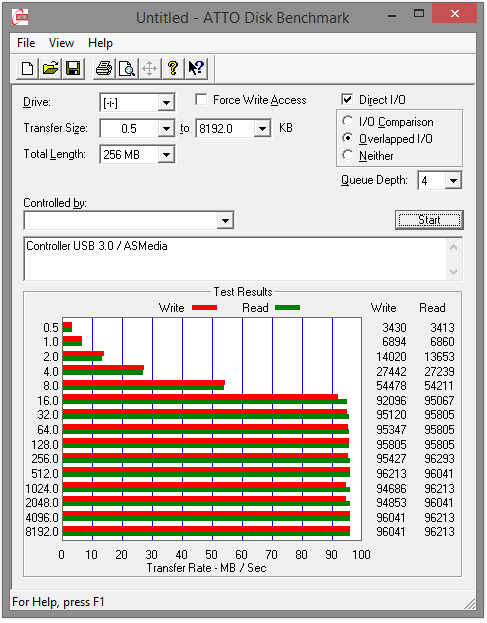This screenshot has width=487, height=623.
Task: Open the Transfer Size maximum 8192.0 dropdown
Action: (263, 129)
